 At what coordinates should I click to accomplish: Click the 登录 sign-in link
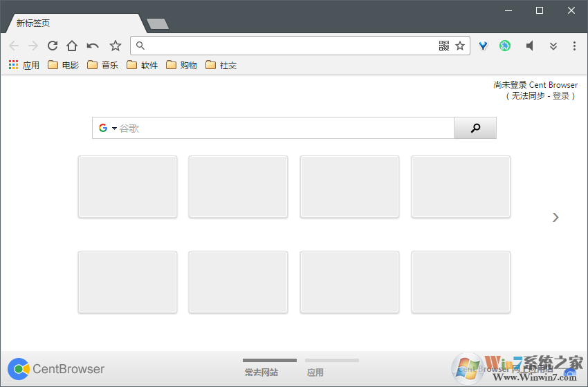click(x=561, y=96)
